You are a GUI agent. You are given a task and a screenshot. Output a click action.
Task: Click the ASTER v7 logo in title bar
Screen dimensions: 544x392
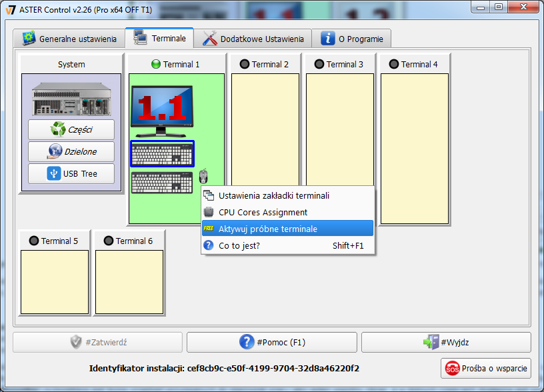coord(11,9)
